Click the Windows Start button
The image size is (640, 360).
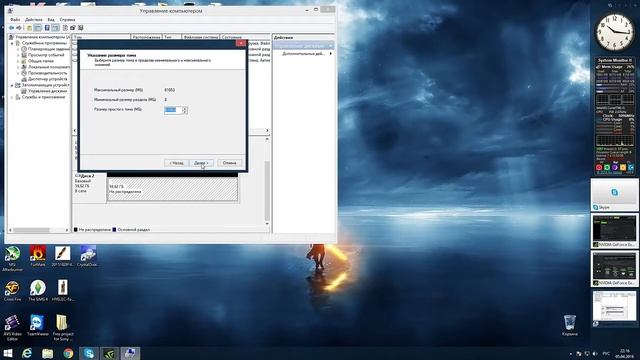click(x=7, y=353)
